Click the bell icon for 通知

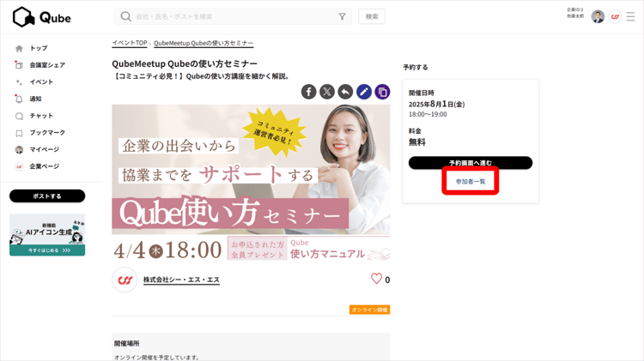[19, 99]
